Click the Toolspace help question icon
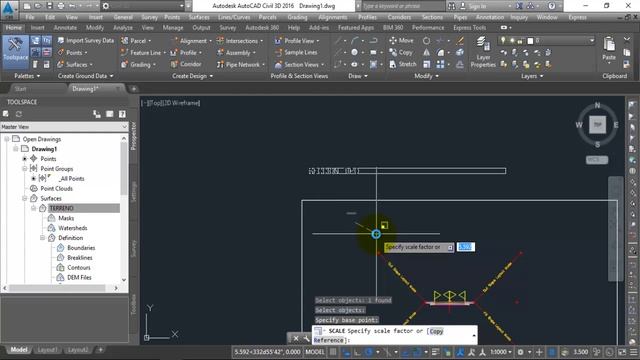This screenshot has height=360, width=640. [122, 114]
